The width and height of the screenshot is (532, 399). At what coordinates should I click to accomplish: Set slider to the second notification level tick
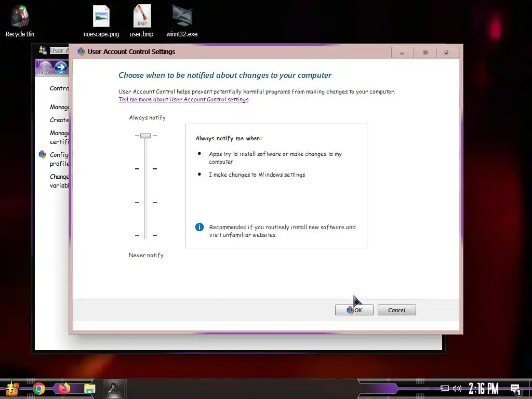pos(145,169)
